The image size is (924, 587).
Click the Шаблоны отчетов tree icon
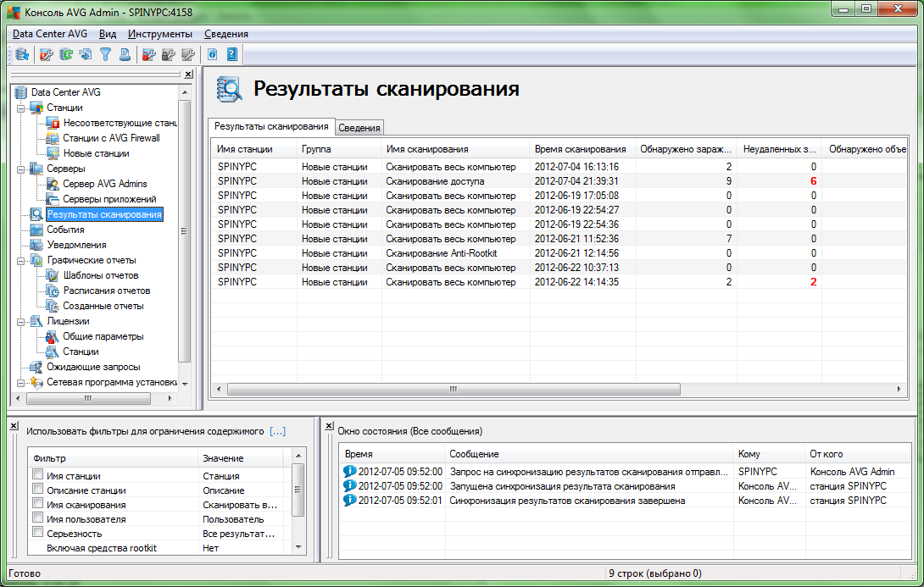click(x=53, y=275)
